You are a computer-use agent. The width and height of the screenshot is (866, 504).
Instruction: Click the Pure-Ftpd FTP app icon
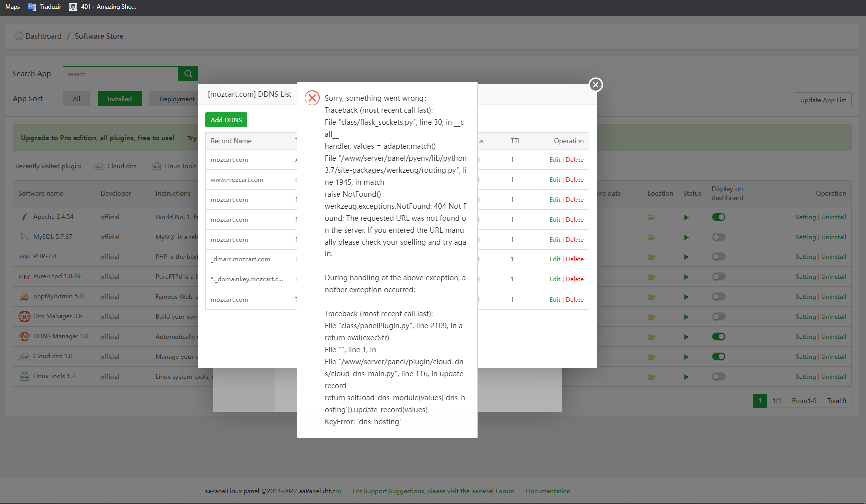point(24,276)
